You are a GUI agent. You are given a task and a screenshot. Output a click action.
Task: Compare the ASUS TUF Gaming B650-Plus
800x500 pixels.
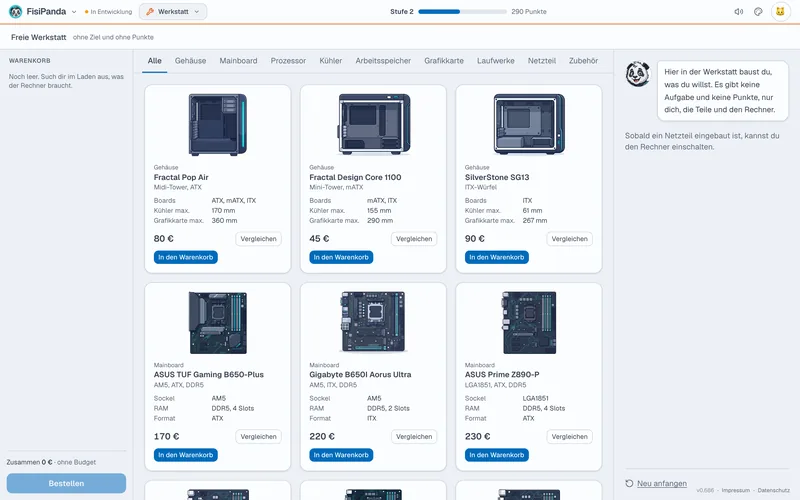pyautogui.click(x=258, y=437)
